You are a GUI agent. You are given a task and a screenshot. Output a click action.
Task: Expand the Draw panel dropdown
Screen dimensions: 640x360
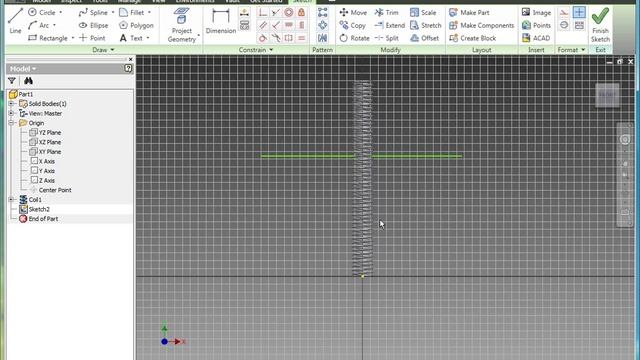[113, 50]
